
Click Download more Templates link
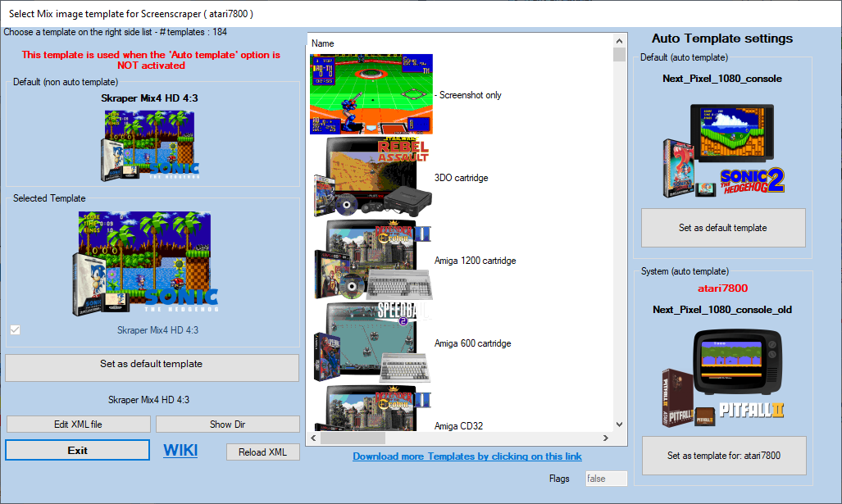(x=467, y=456)
